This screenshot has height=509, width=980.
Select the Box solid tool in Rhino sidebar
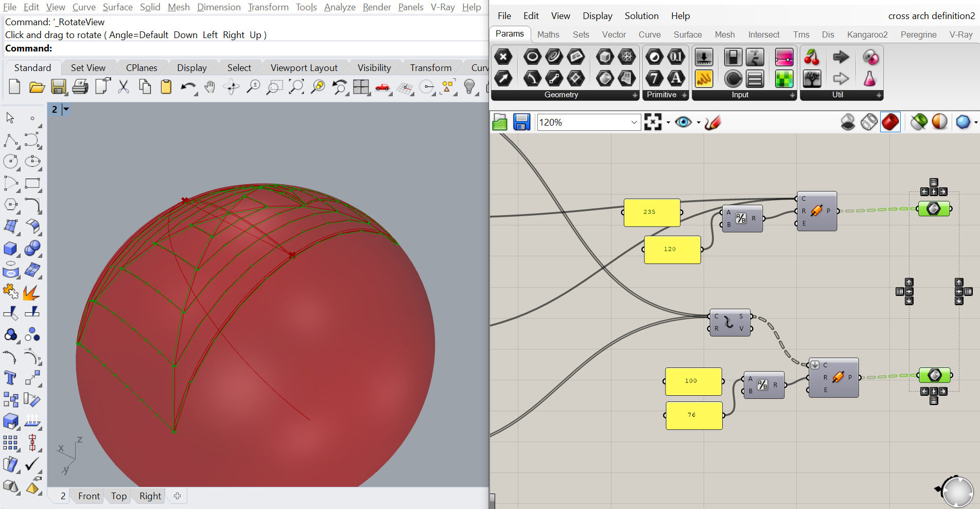point(10,249)
